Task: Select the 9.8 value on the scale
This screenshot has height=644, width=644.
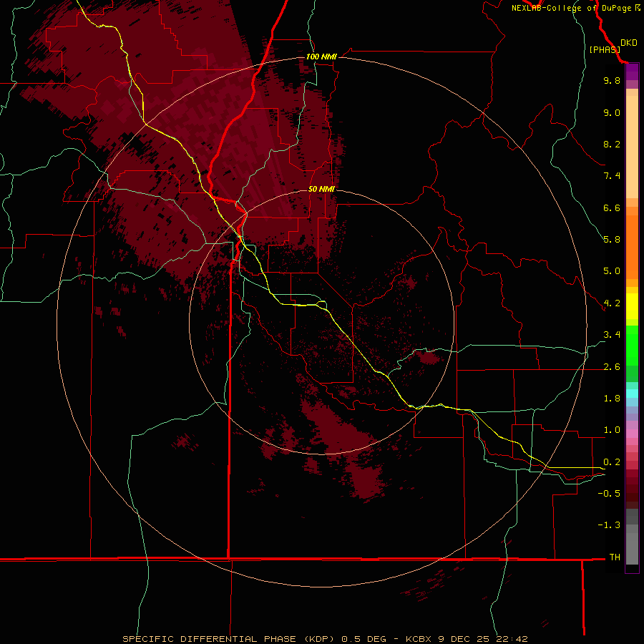Action: [x=612, y=80]
